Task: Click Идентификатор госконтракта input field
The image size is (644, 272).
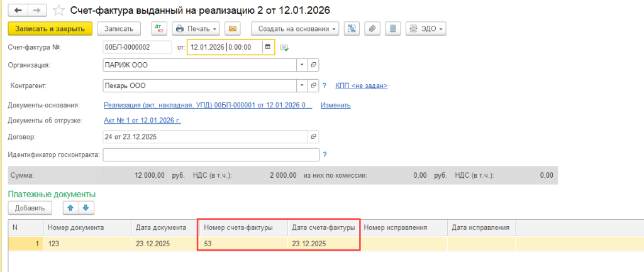Action: click(x=211, y=155)
